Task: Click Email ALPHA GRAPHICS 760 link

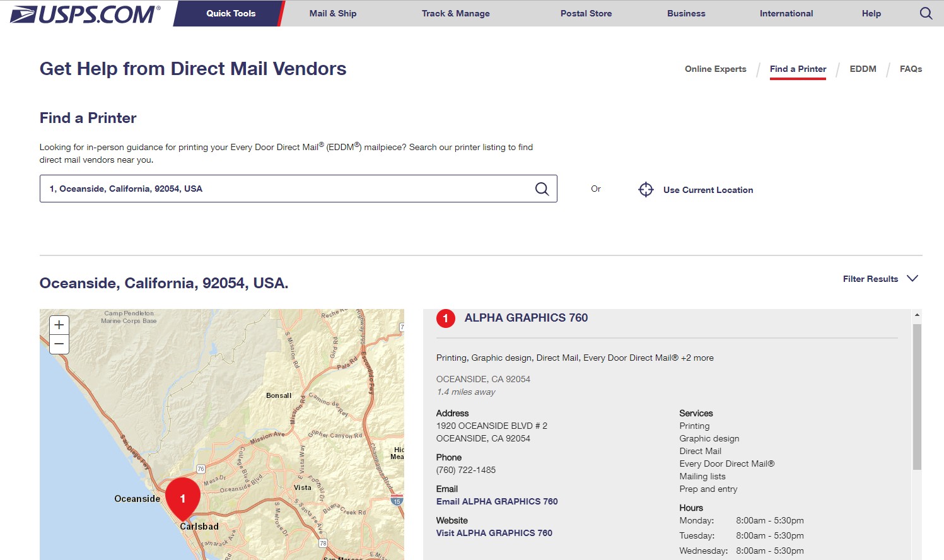Action: coord(497,501)
